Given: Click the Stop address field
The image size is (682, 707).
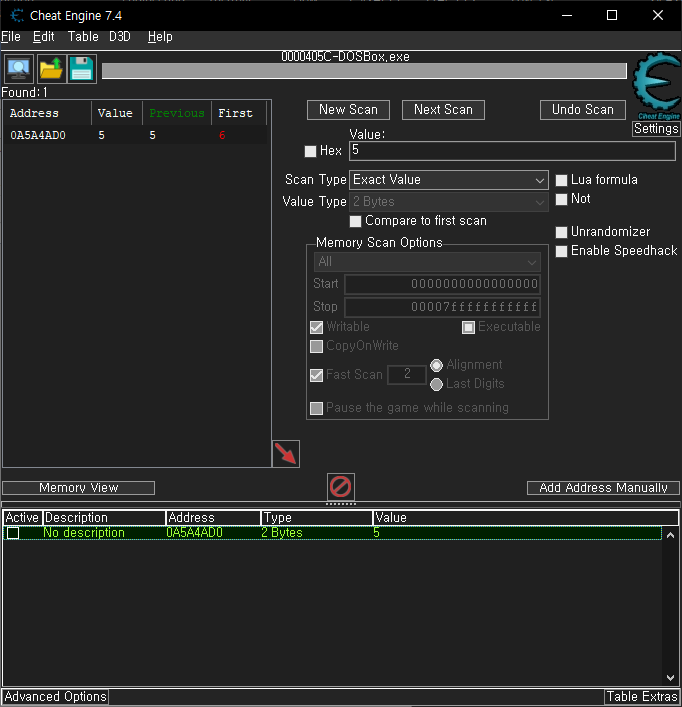Looking at the screenshot, I should pyautogui.click(x=443, y=307).
